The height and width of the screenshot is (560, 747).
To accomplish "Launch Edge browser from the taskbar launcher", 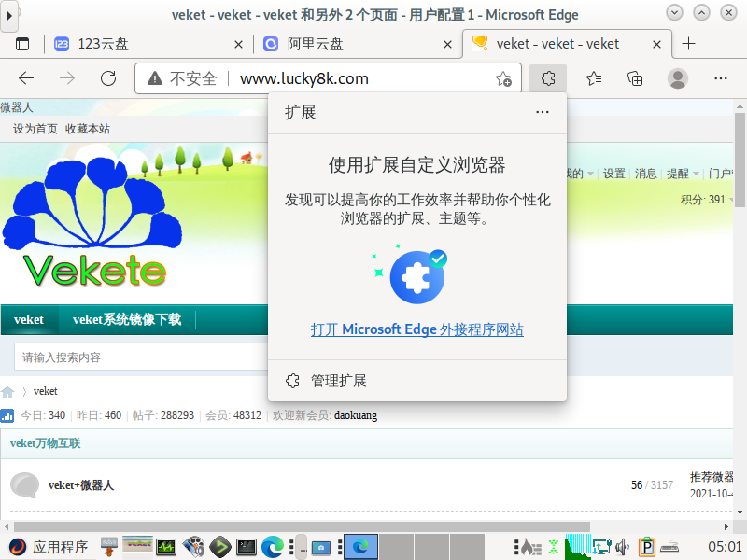I will point(273,547).
